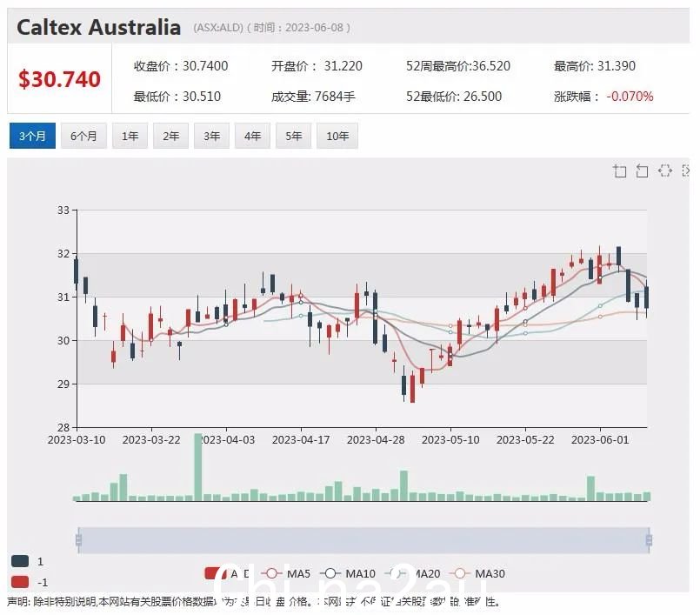The width and height of the screenshot is (700, 615).
Task: Click the 2023-05-10 axis label
Action: click(450, 440)
